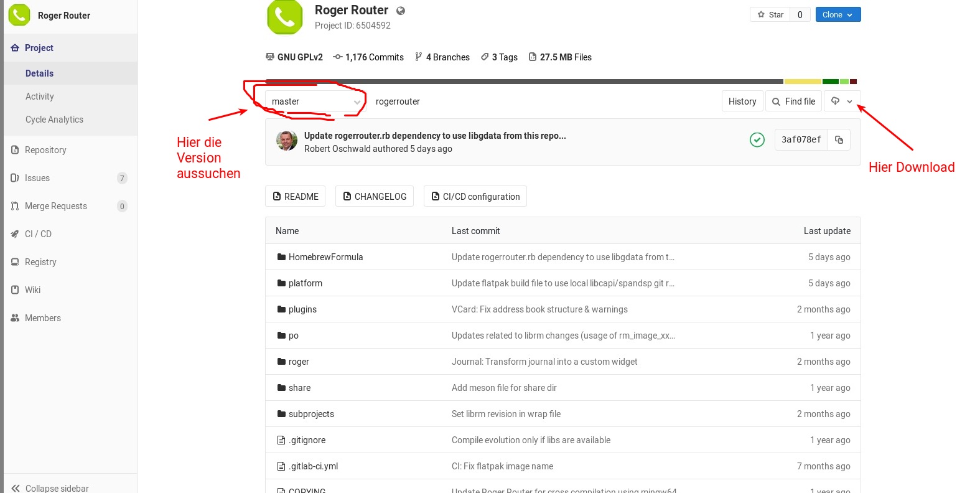Open the 27.5 MB Files link

[560, 57]
